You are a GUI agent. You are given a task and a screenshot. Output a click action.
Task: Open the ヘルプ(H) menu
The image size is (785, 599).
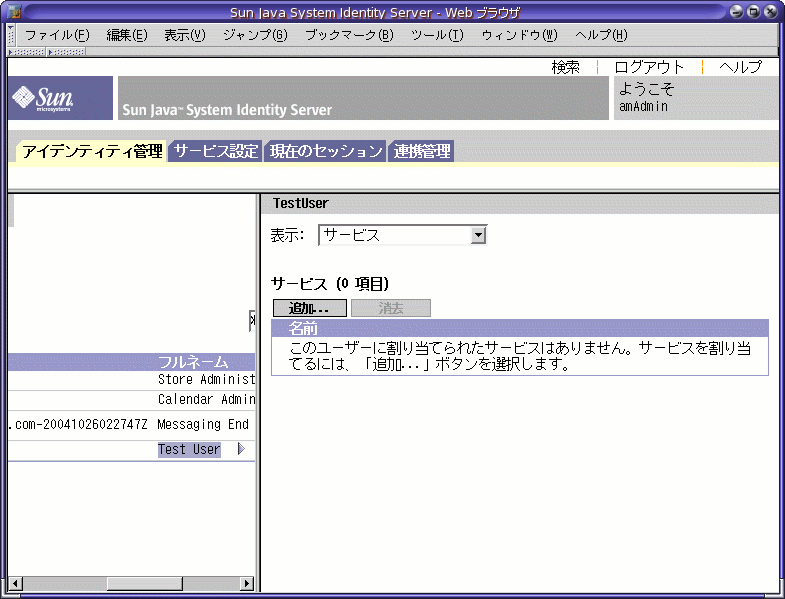[601, 35]
